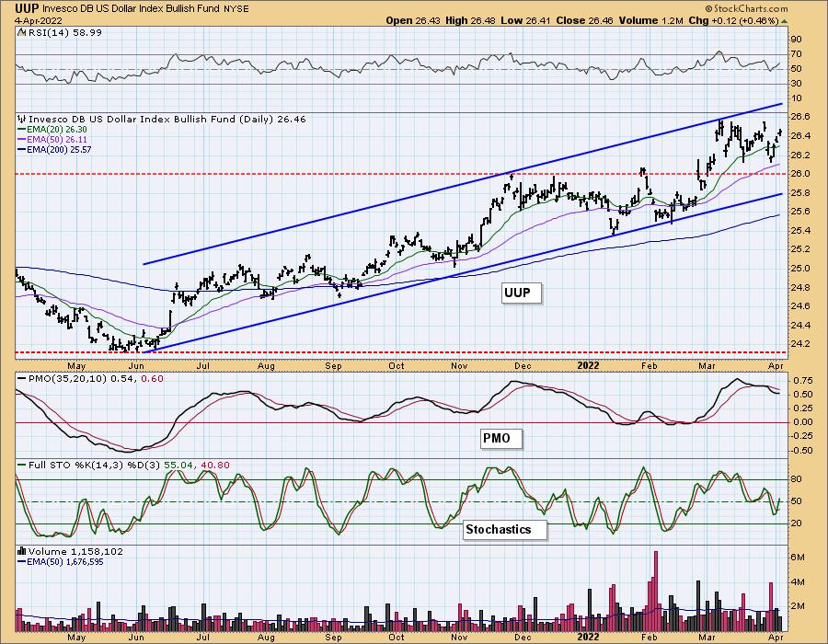Click the RSI(14) 58.99 label

65,33
